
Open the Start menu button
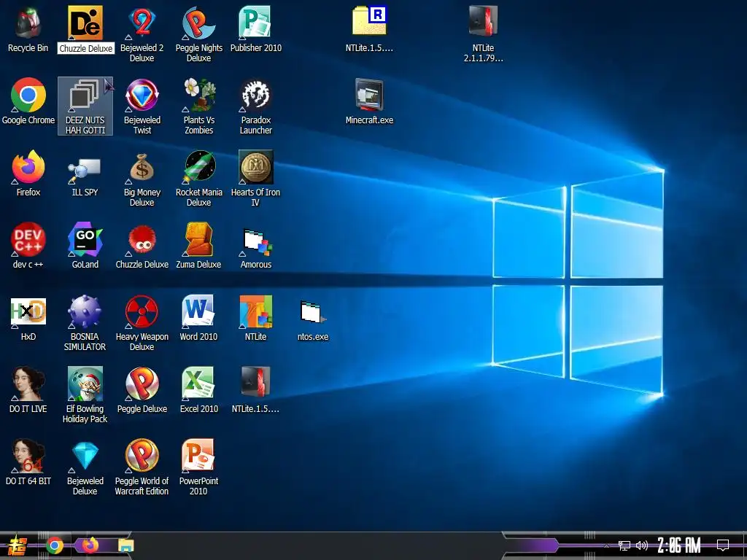(18, 545)
